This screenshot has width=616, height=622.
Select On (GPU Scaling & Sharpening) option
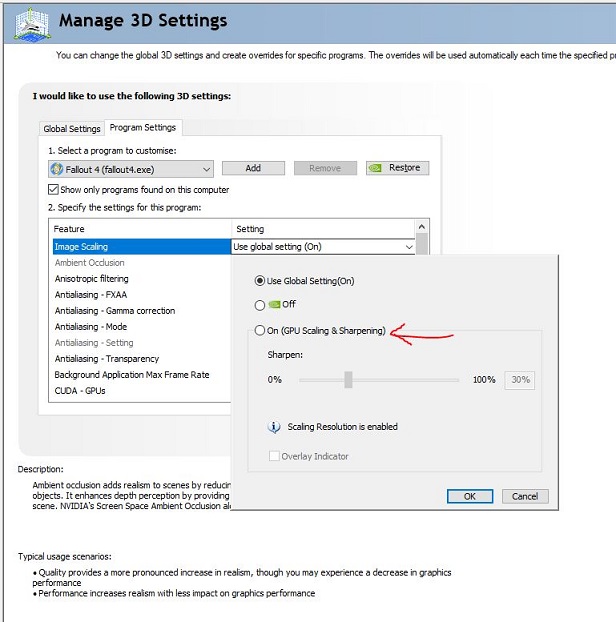pos(260,330)
